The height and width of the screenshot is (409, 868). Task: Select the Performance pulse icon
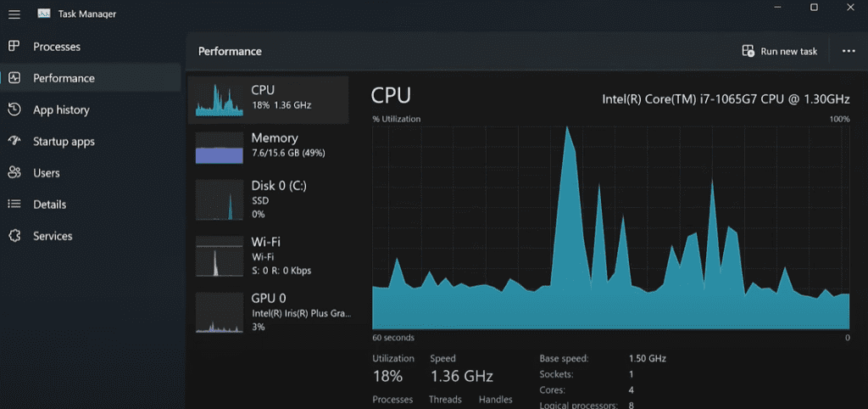[x=14, y=78]
